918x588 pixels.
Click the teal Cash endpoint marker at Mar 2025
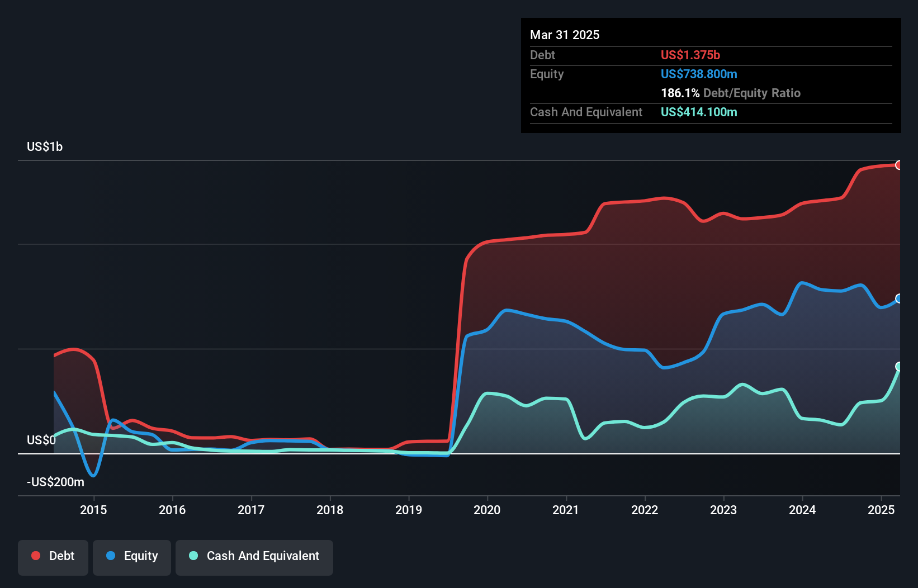899,367
